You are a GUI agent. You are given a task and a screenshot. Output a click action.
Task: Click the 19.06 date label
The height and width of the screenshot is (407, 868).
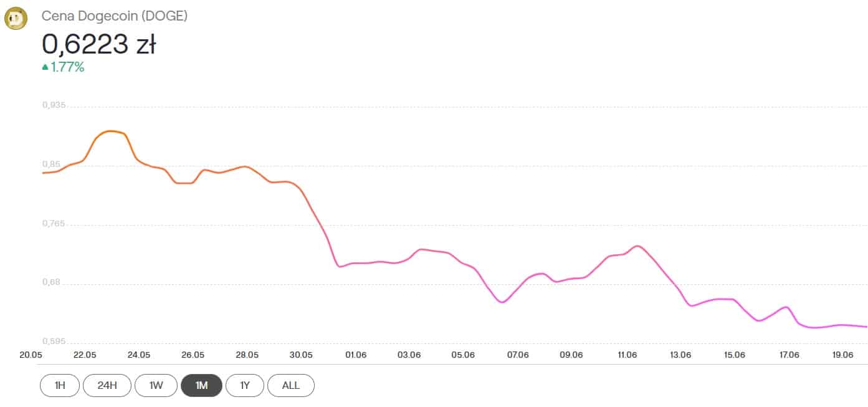click(842, 355)
